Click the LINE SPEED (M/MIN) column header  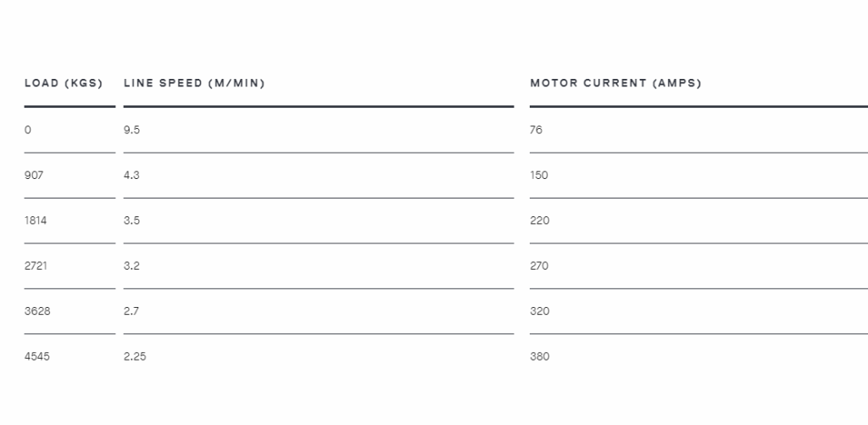(194, 83)
